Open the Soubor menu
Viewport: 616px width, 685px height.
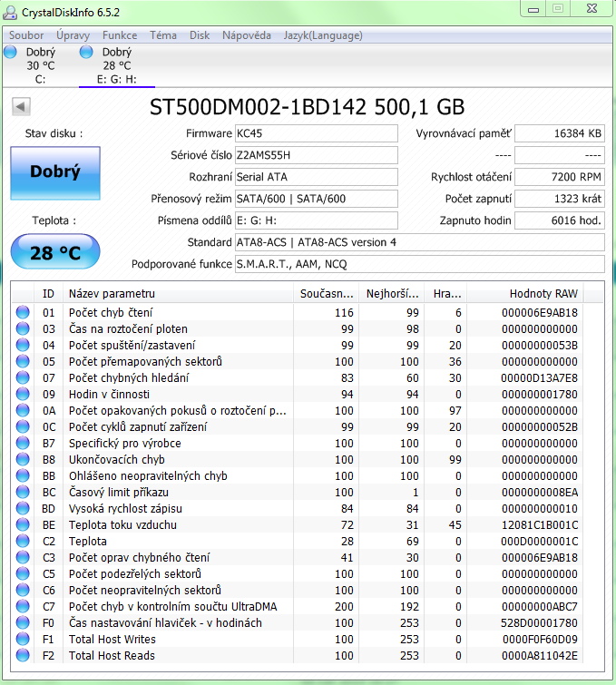coord(26,35)
